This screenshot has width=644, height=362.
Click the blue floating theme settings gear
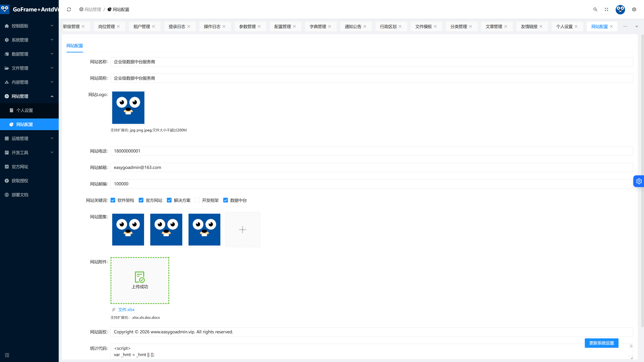(x=639, y=181)
